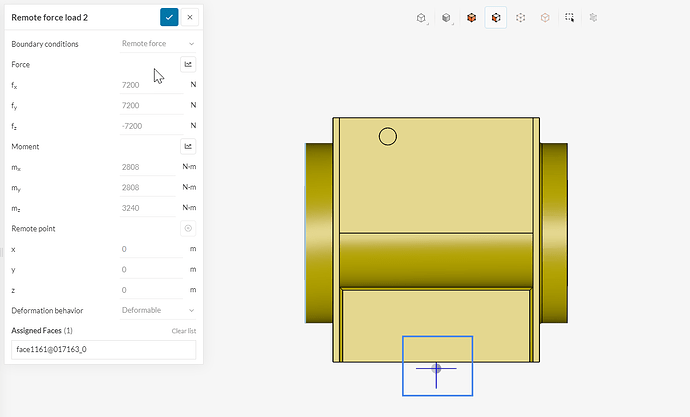The height and width of the screenshot is (417, 690).
Task: Activate the box selection tool
Action: pyautogui.click(x=569, y=17)
